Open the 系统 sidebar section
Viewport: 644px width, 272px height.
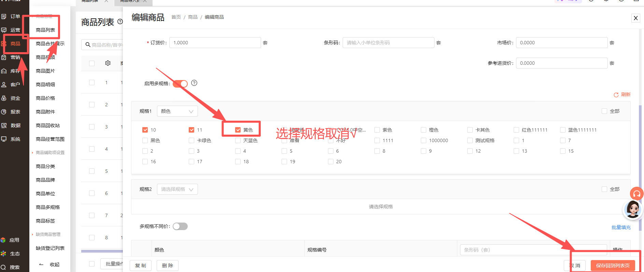point(11,139)
